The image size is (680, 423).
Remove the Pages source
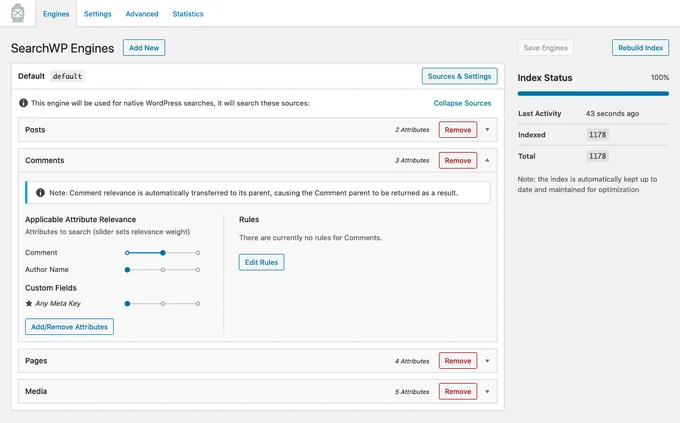point(458,361)
